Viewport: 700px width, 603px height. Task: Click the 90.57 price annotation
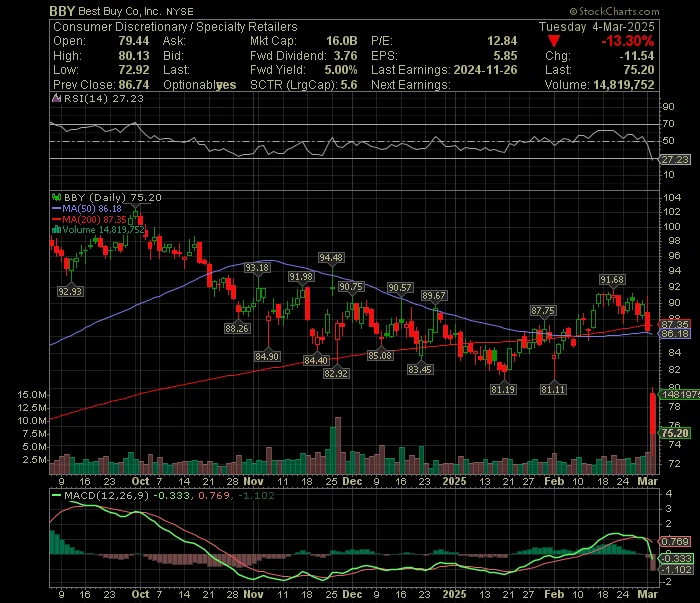[400, 288]
